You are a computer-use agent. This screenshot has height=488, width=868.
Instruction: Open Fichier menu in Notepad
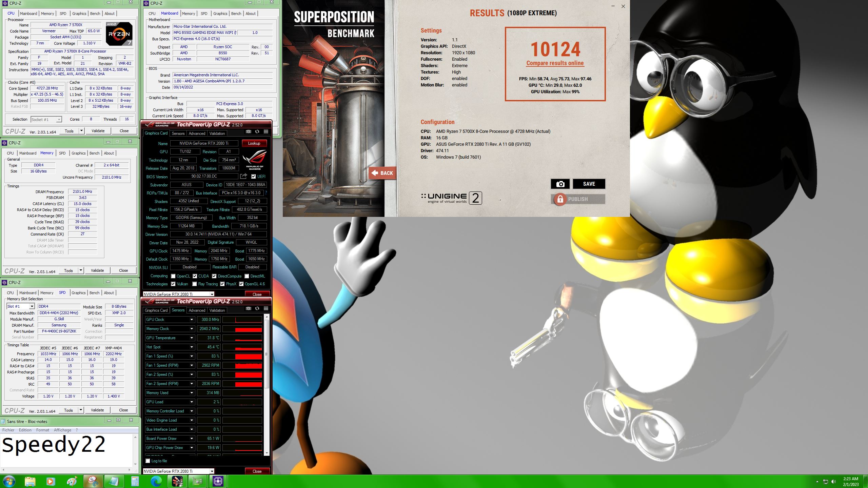pos(8,430)
